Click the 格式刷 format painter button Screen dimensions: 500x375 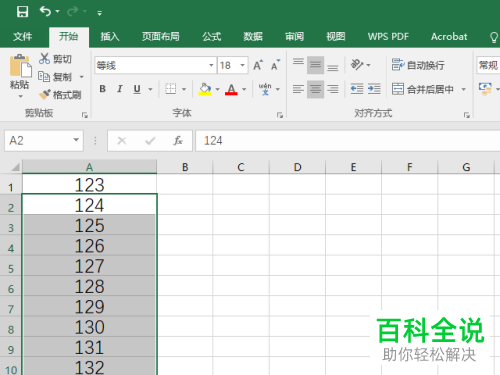(60, 95)
